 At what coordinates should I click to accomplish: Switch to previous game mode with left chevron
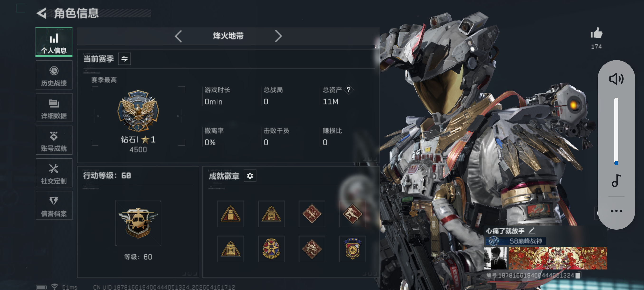tap(178, 36)
